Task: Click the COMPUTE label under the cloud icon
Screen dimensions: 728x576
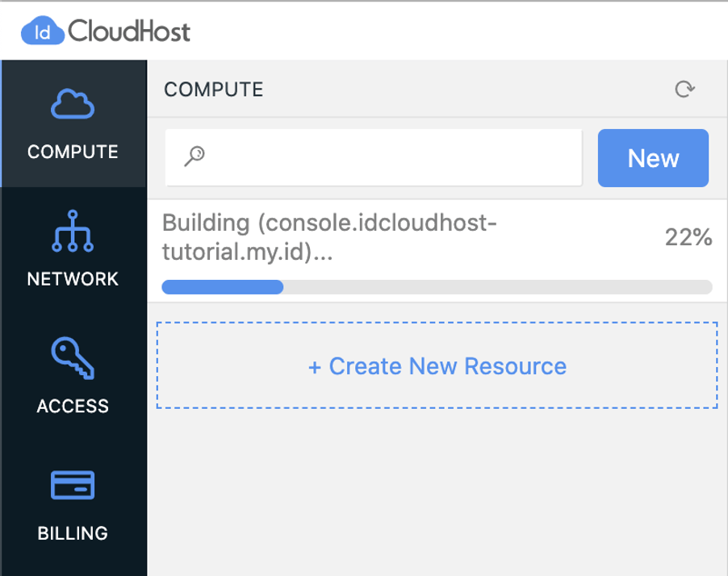Action: coord(73,152)
